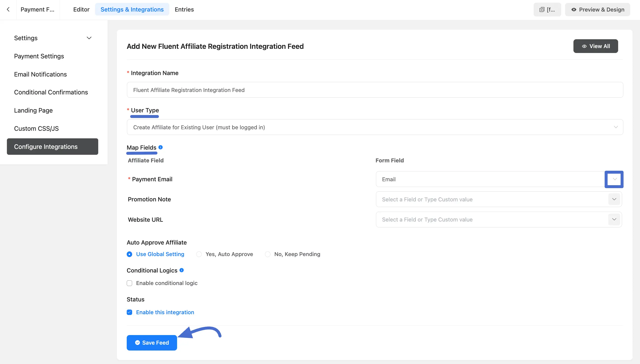Click the View All button
Screen dimensions: 640x364
[595, 46]
